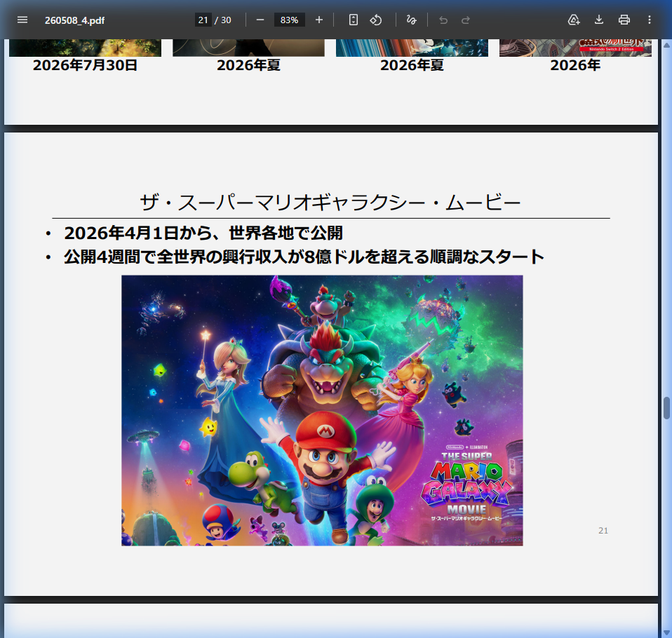Viewport: 672px width, 638px height.
Task: Click the file name 260508_4.pdf
Action: [74, 20]
